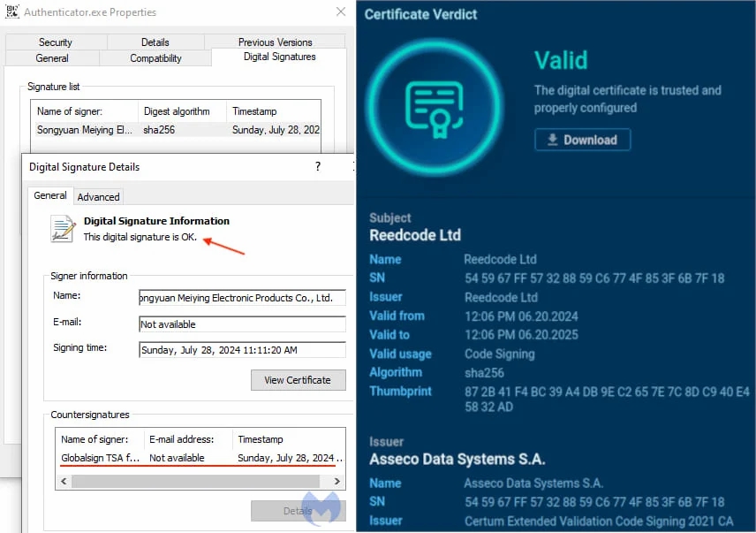The image size is (756, 533).
Task: Click the countersignature horizontal scrollbar thumb
Action: point(195,482)
